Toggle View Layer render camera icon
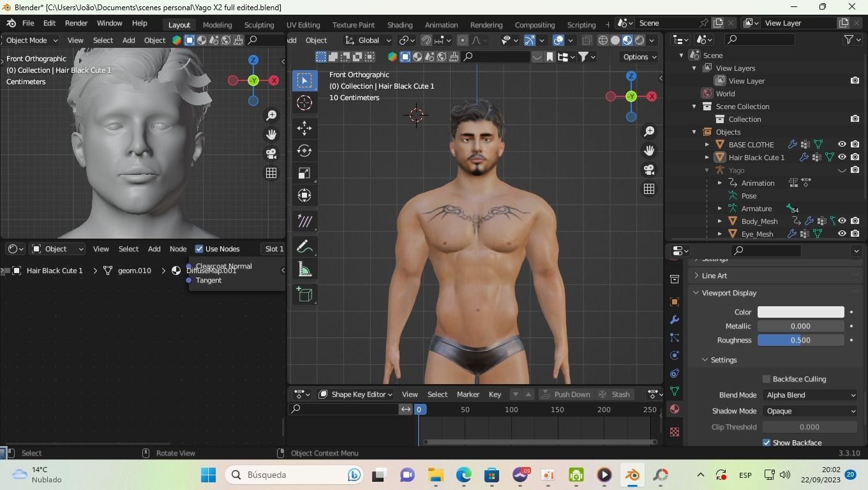 click(x=855, y=81)
